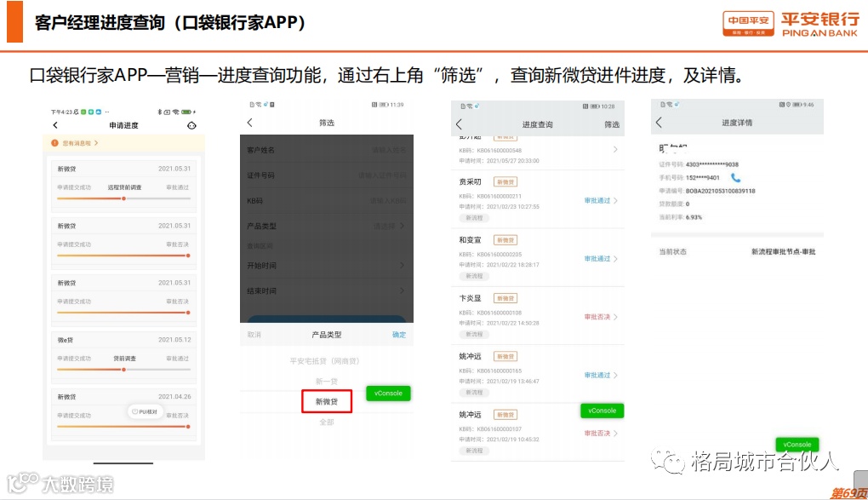Tap the KB码 input field
This screenshot has height=500, width=868.
[x=327, y=201]
